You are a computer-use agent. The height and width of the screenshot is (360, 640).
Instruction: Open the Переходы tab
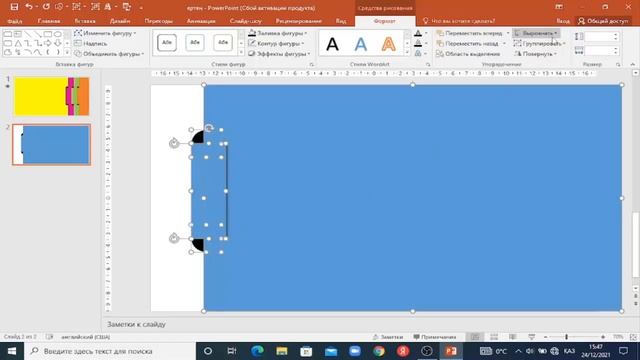click(158, 21)
